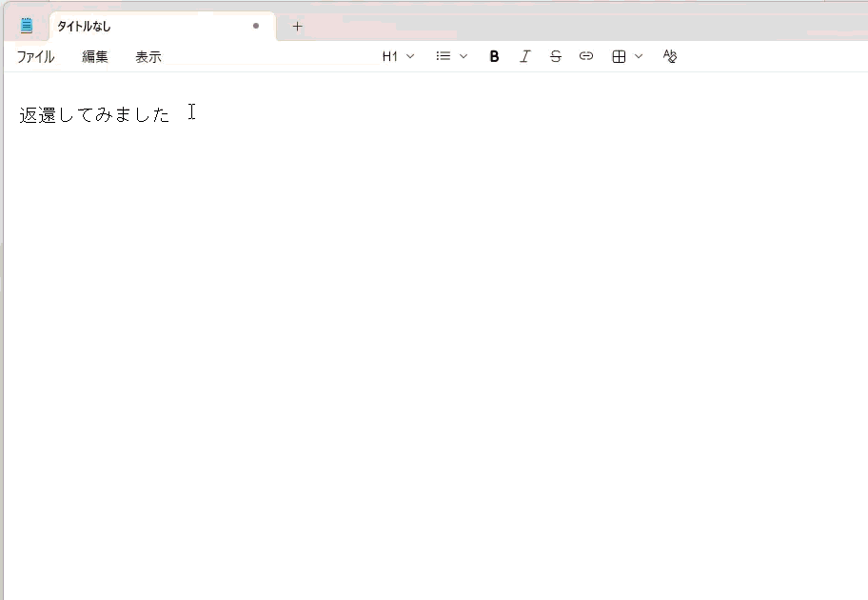
Task: Insert a table into the document
Action: coord(618,56)
